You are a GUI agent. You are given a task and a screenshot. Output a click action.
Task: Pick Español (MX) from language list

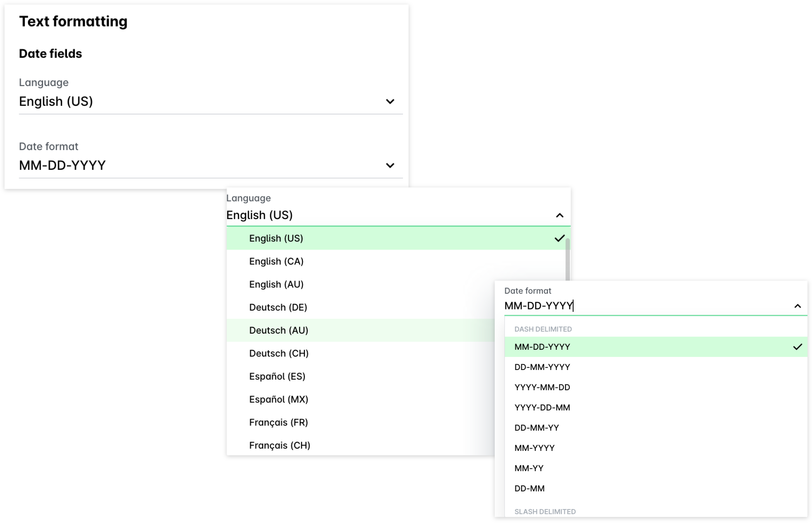[x=361, y=399]
